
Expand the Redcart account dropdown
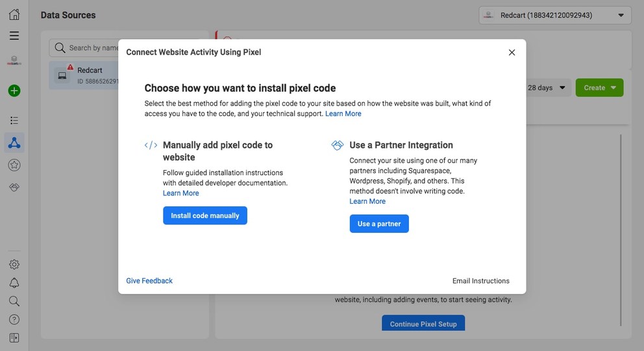[555, 15]
